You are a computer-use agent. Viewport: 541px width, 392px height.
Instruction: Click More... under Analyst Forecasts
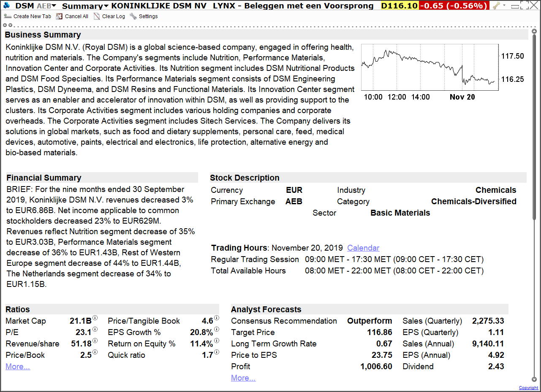coord(243,378)
